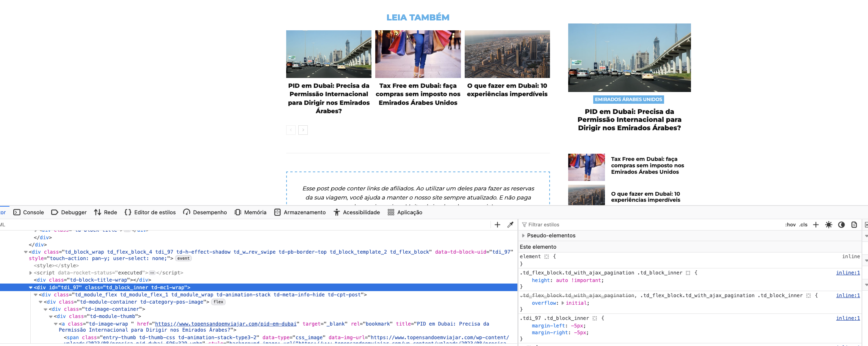Image resolution: width=868 pixels, height=346 pixels.
Task: Expand the ellipsis badge in the script node
Action: 152,273
